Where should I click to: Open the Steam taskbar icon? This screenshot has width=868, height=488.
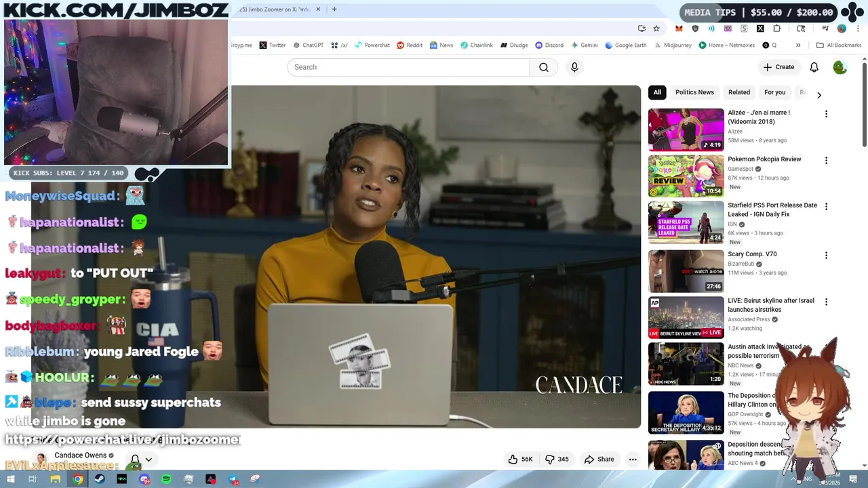click(x=100, y=479)
